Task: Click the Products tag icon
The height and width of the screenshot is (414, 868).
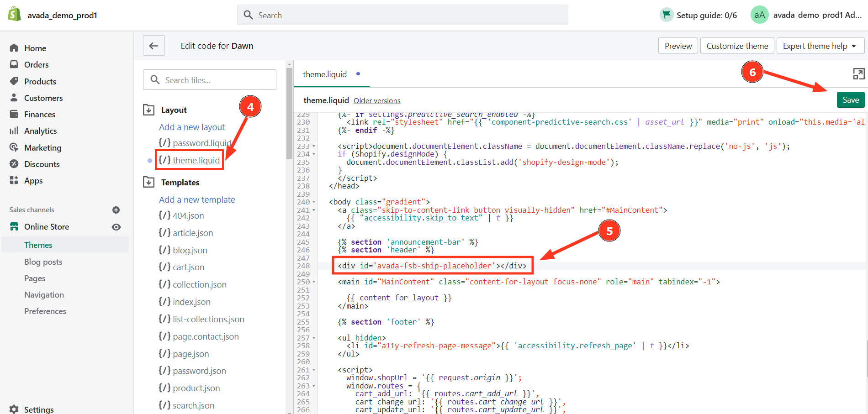Action: [x=14, y=81]
